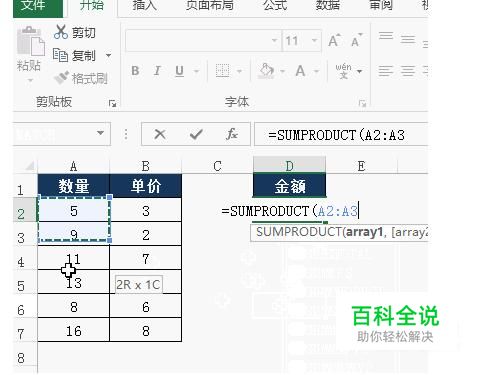Click the 金额 header cell
This screenshot has width=482, height=375.
point(289,186)
